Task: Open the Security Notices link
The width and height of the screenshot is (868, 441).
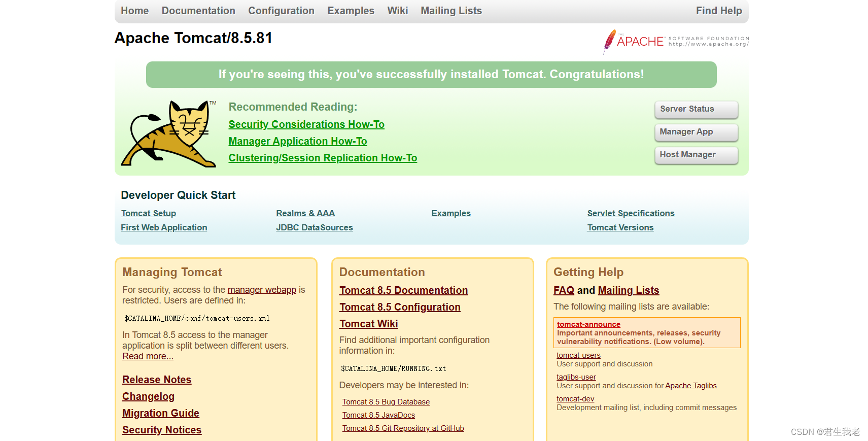Action: click(x=162, y=430)
